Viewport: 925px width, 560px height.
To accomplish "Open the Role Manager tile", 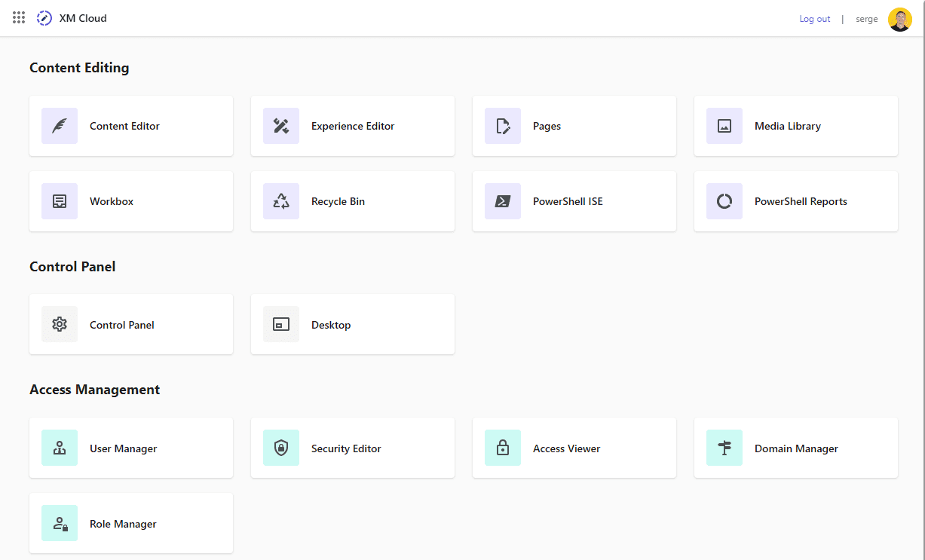I will (x=130, y=524).
